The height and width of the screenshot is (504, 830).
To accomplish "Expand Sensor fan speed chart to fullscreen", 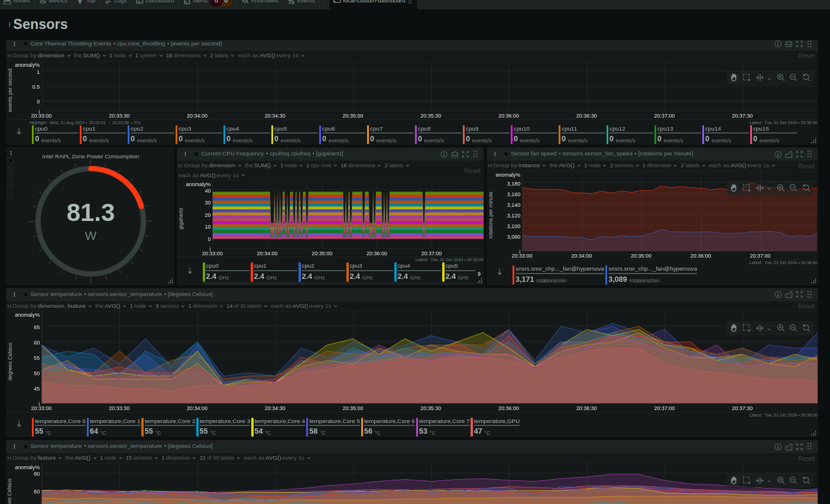I will point(799,154).
